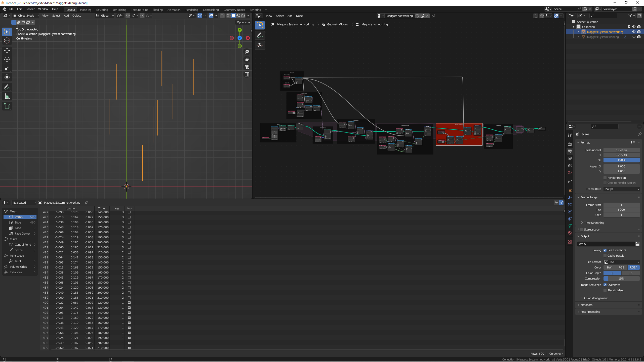Viewport: 644px width, 362px height.
Task: Open the viewport Options dropdown
Action: 243,22
